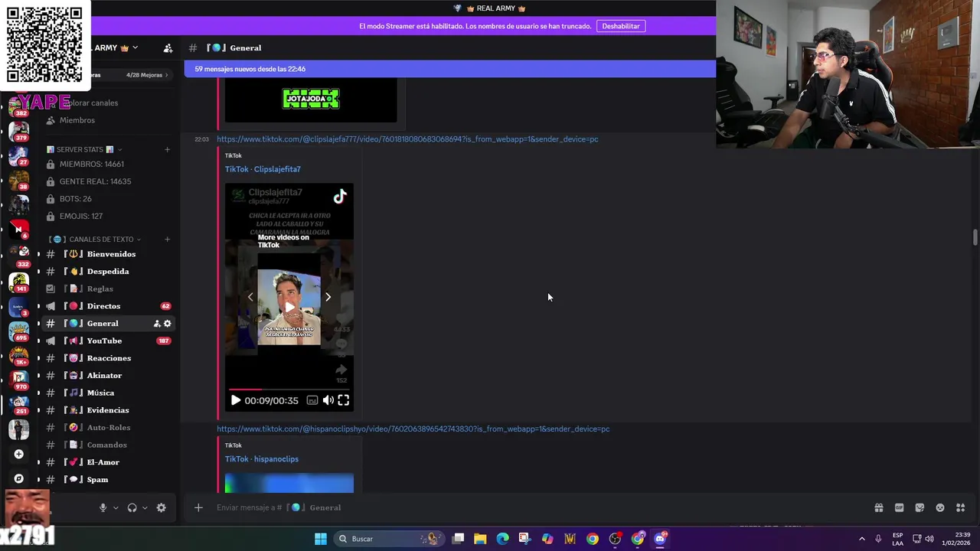Open the Directos channel

coord(108,306)
